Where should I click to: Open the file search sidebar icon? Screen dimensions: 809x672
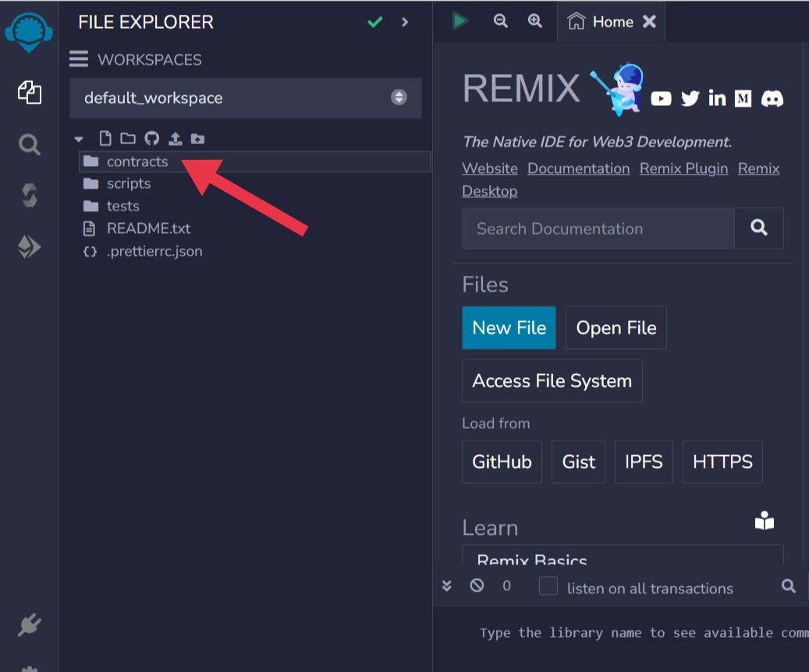pos(30,145)
